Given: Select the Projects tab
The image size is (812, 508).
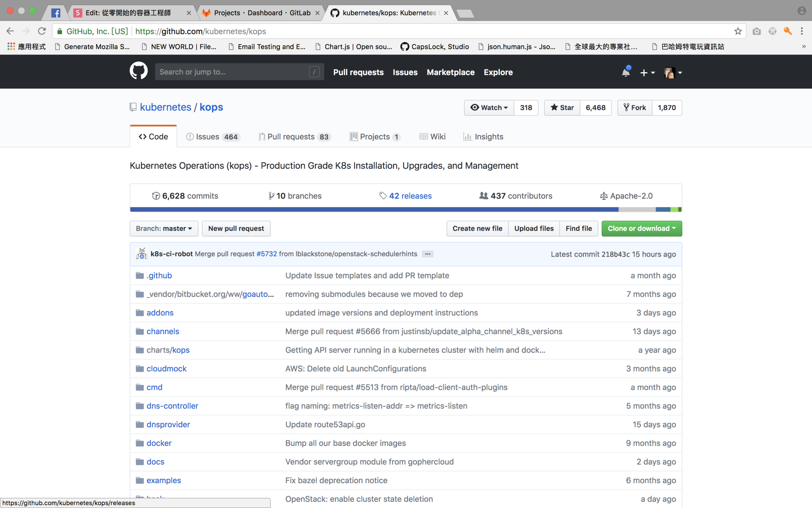Looking at the screenshot, I should [375, 137].
